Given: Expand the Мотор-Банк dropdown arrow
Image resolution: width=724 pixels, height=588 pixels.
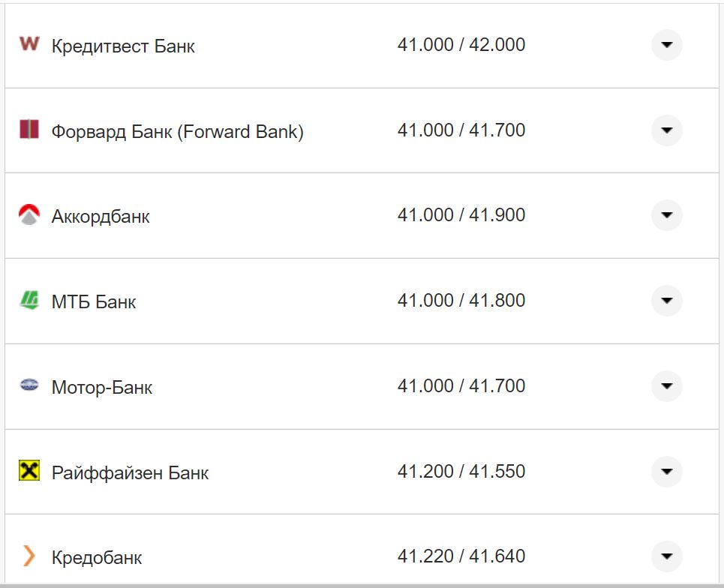Looking at the screenshot, I should pyautogui.click(x=666, y=386).
